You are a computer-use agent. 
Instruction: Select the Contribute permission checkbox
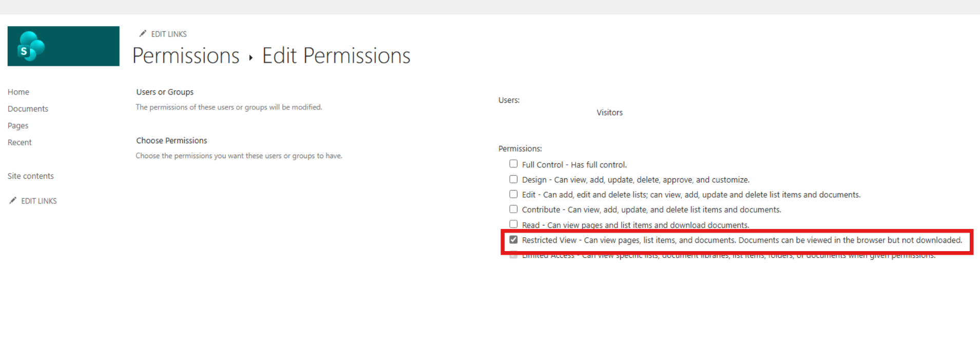pyautogui.click(x=513, y=209)
